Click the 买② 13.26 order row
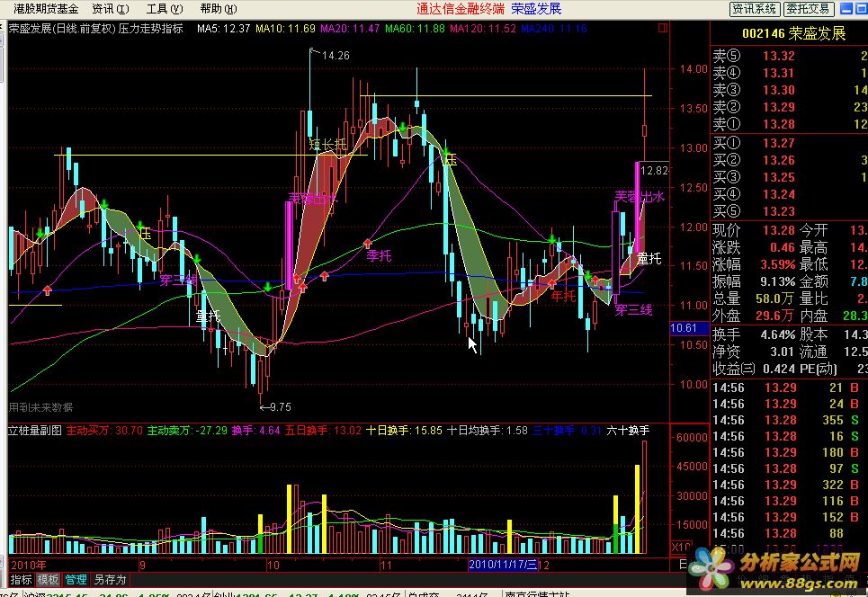868x597 pixels. (790, 160)
